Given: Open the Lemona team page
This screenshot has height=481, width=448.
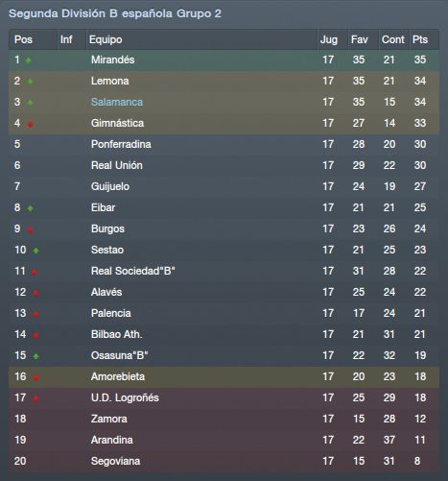Looking at the screenshot, I should (109, 81).
